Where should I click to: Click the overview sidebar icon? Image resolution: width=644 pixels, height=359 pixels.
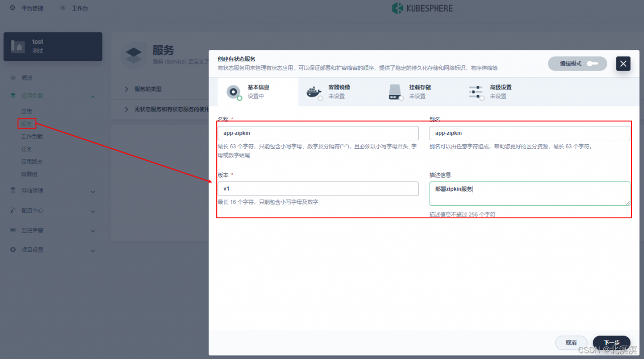coord(13,78)
